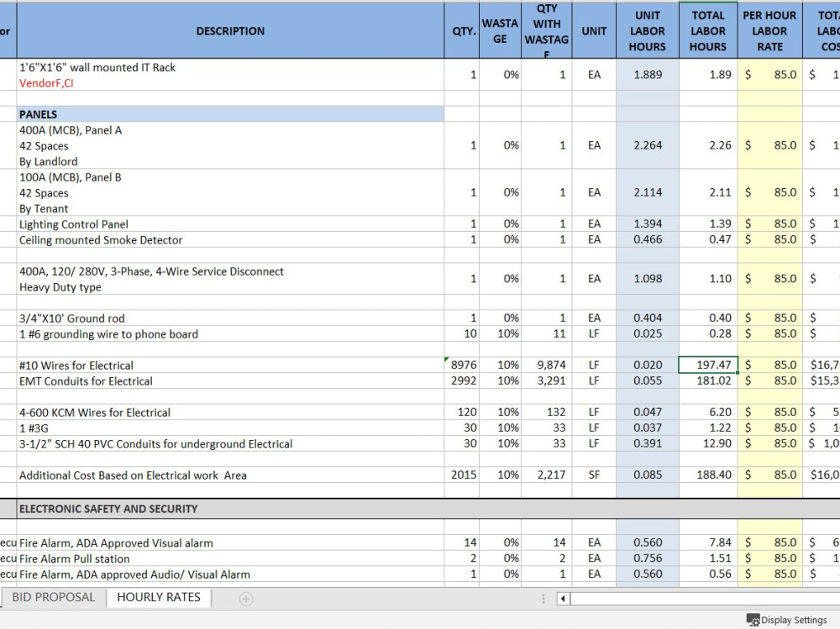Select Fire Alarm ADA Approved Visual alarm
The image size is (840, 629).
(x=230, y=543)
